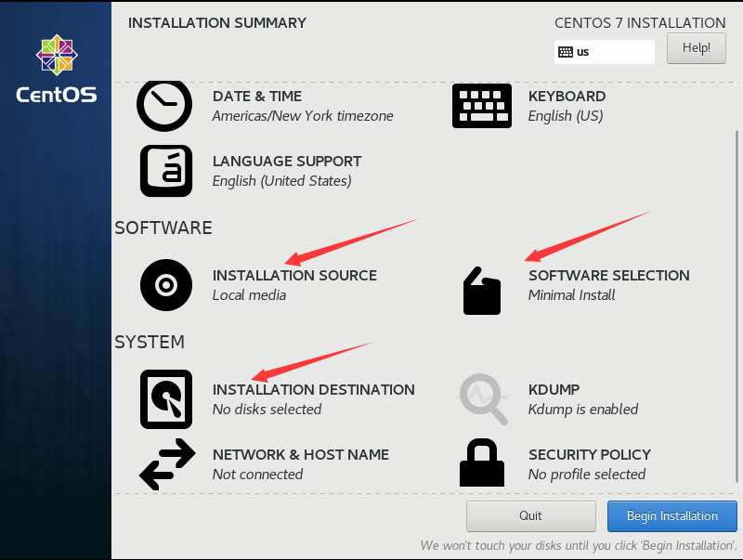Click 'Americas/New York timezone' text
Screen dimensions: 743x560
coord(303,116)
